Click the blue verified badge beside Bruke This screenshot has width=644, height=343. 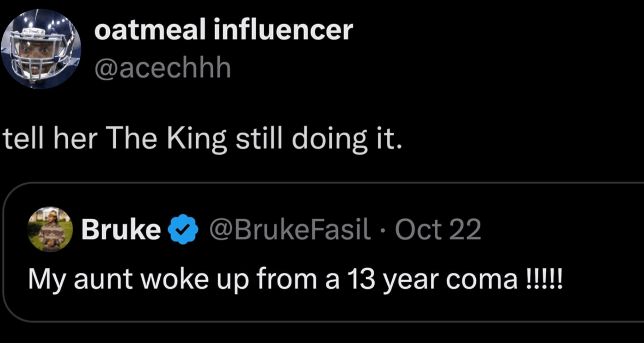tap(183, 229)
